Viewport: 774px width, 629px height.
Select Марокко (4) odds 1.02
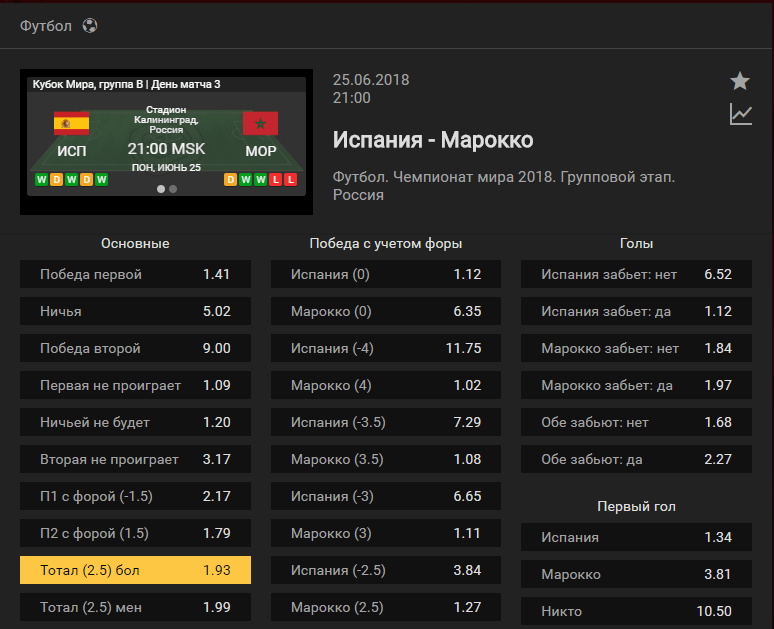pyautogui.click(x=386, y=385)
